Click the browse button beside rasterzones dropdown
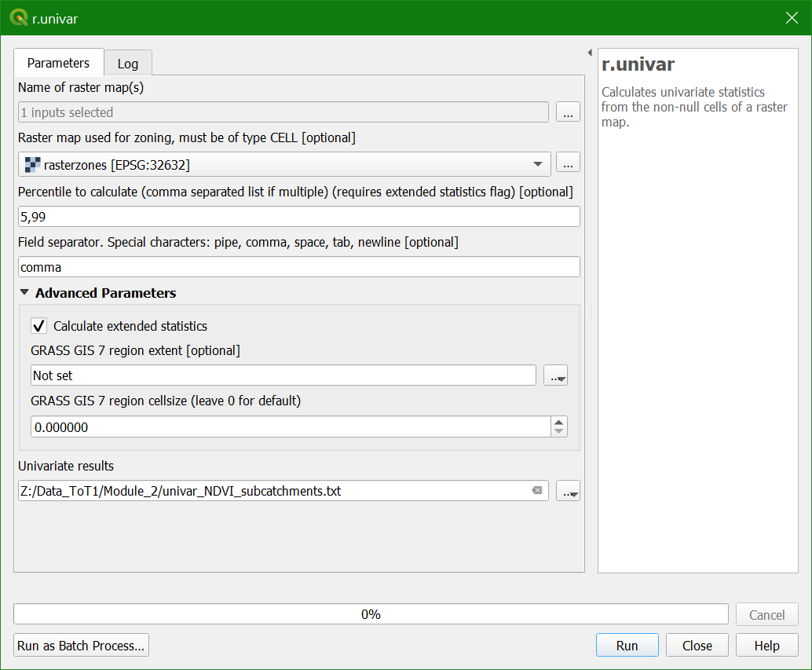Screen dimensions: 812x670 pyautogui.click(x=568, y=164)
